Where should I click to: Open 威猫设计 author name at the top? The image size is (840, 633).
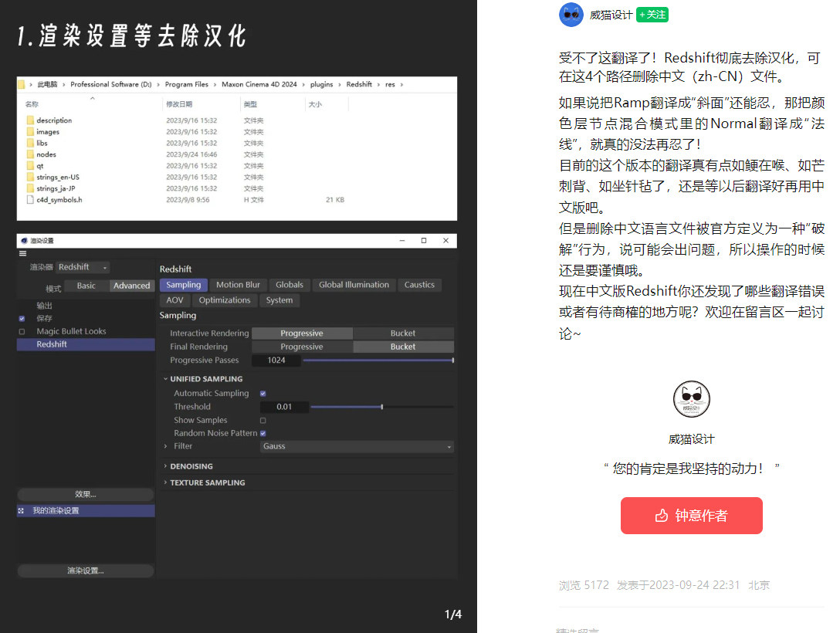coord(611,15)
